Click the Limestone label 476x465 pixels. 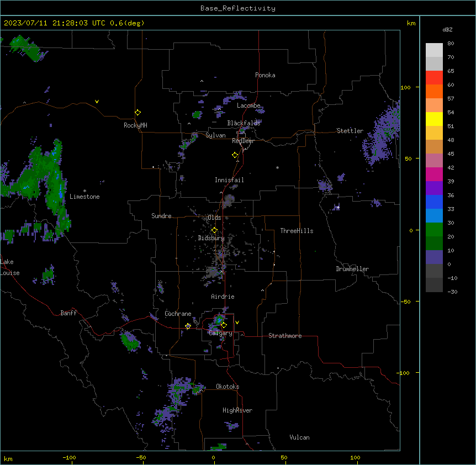click(x=84, y=197)
